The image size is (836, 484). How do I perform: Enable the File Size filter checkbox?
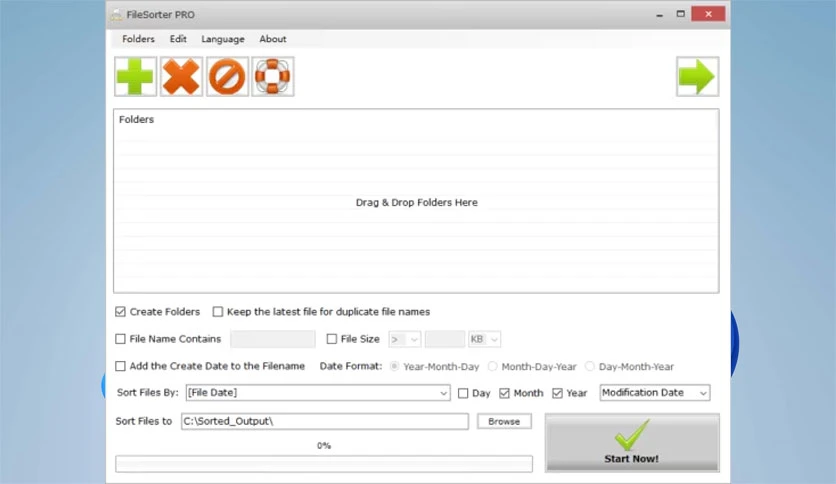tap(332, 339)
